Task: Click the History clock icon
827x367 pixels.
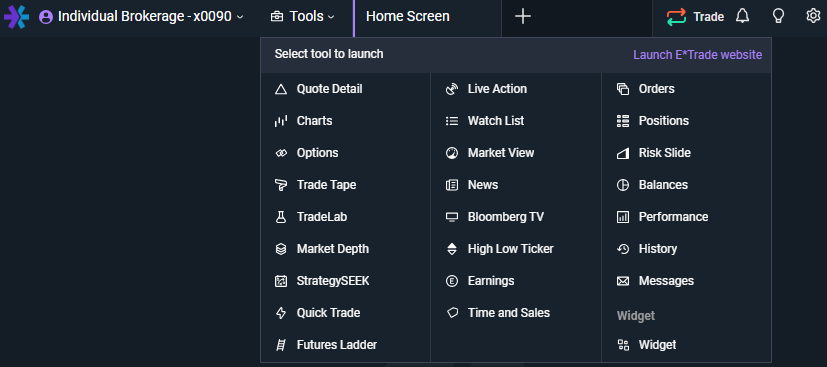Action: tap(623, 249)
